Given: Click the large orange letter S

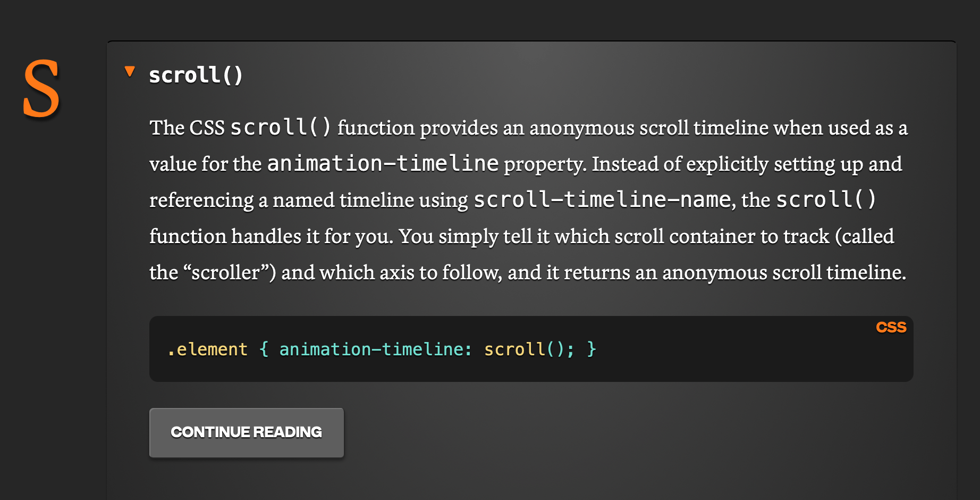Looking at the screenshot, I should click(x=41, y=89).
